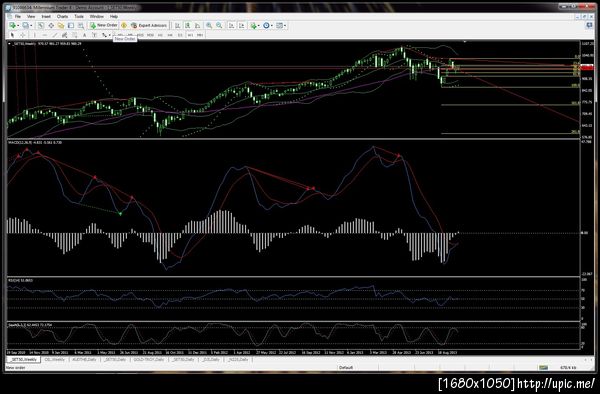600x394 pixels.
Task: Open the File menu
Action: click(18, 16)
